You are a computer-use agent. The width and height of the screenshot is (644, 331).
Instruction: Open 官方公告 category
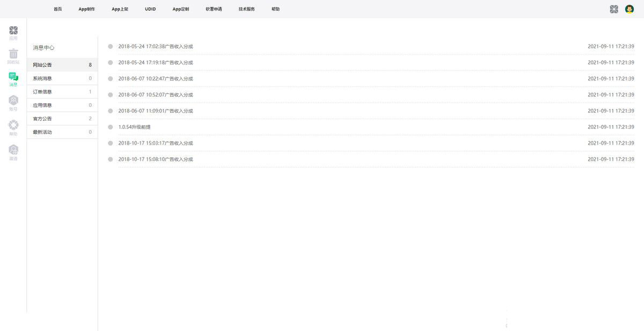tap(43, 119)
